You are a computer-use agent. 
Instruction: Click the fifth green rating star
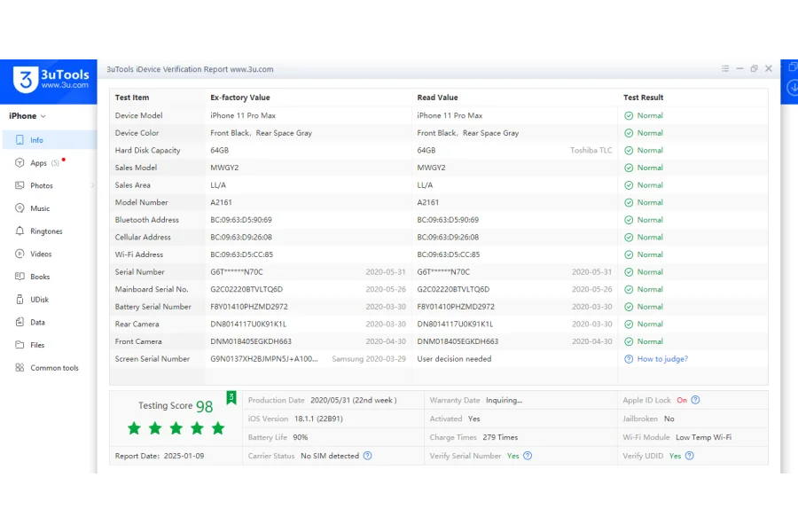click(x=218, y=428)
